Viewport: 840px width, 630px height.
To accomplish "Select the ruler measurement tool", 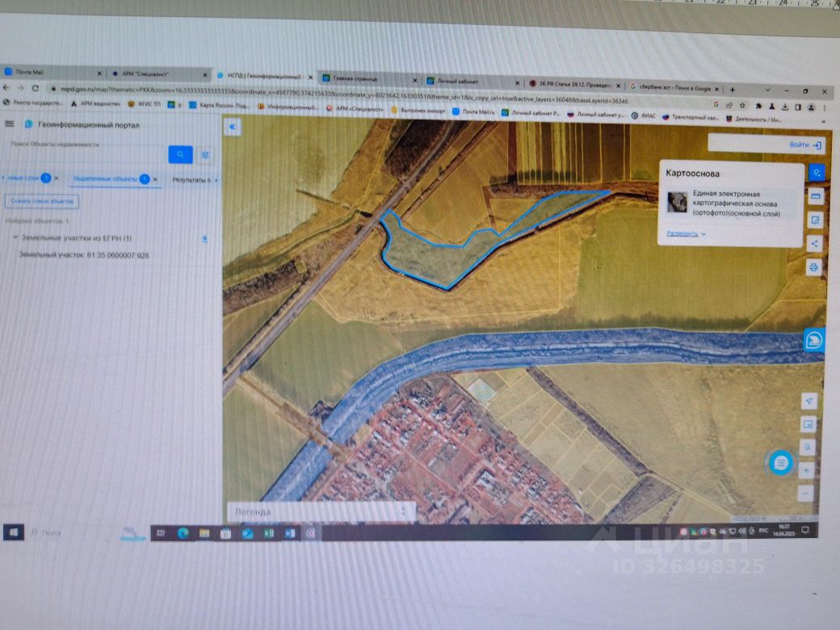I will [x=815, y=196].
